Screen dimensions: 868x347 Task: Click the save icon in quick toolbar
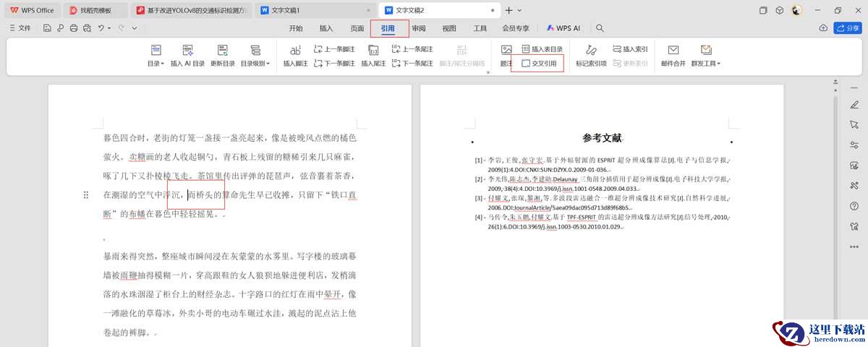[x=47, y=28]
